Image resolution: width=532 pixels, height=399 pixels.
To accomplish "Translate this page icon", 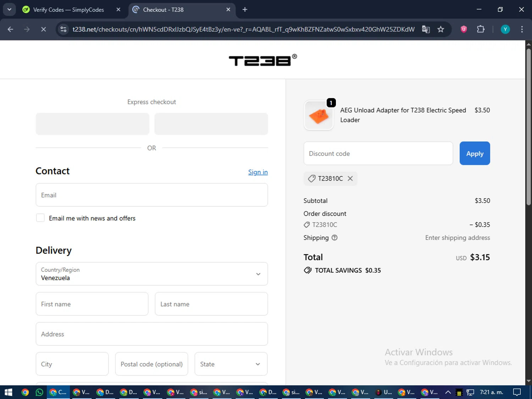I will click(426, 29).
